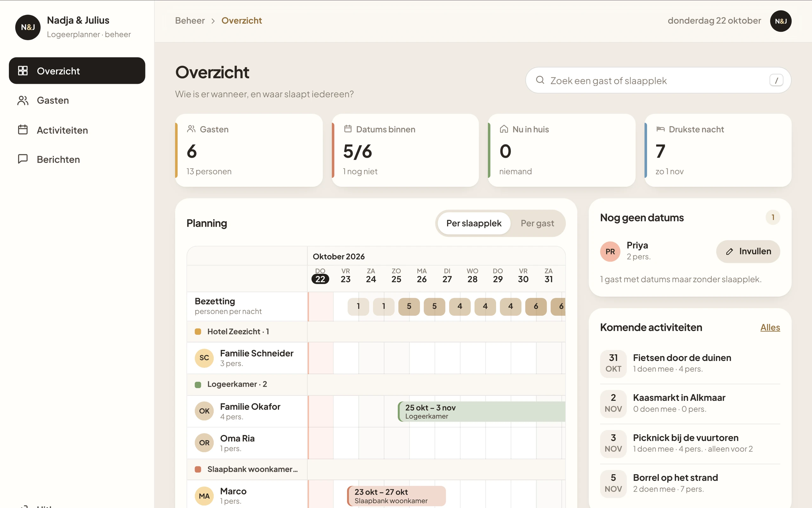Screen dimensions: 812x508
Task: Click the Oktober 2026 month label
Action: pos(338,256)
